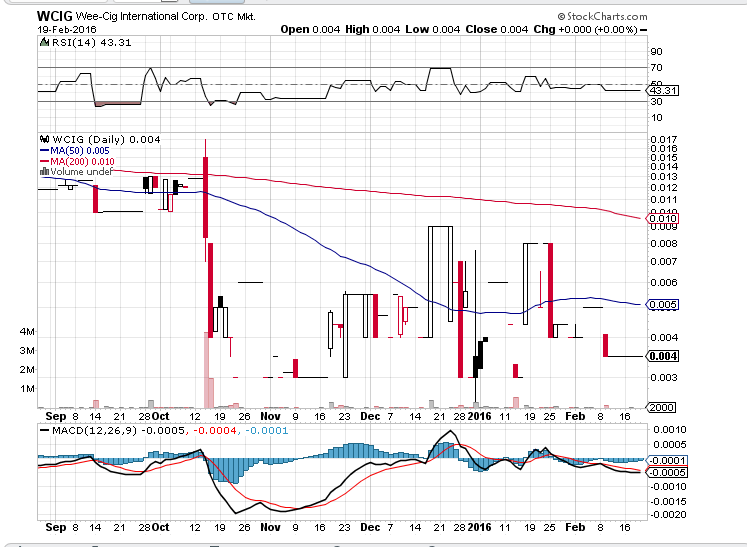Click the Sep label below the MACD panel

click(x=56, y=527)
